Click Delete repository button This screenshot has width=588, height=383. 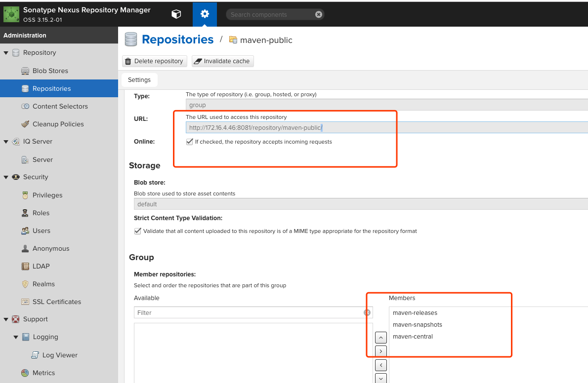tap(155, 61)
